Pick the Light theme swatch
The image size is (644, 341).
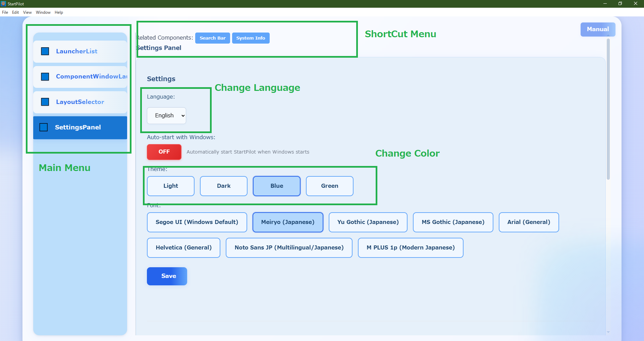(x=170, y=186)
